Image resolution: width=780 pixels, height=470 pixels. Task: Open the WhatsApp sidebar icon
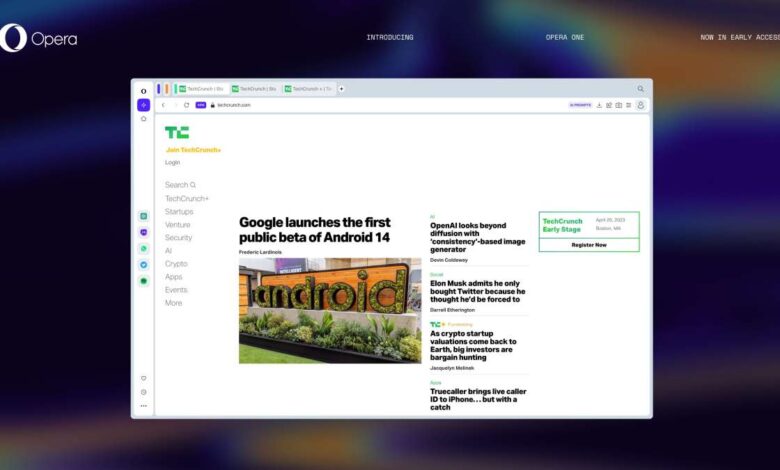click(x=143, y=249)
